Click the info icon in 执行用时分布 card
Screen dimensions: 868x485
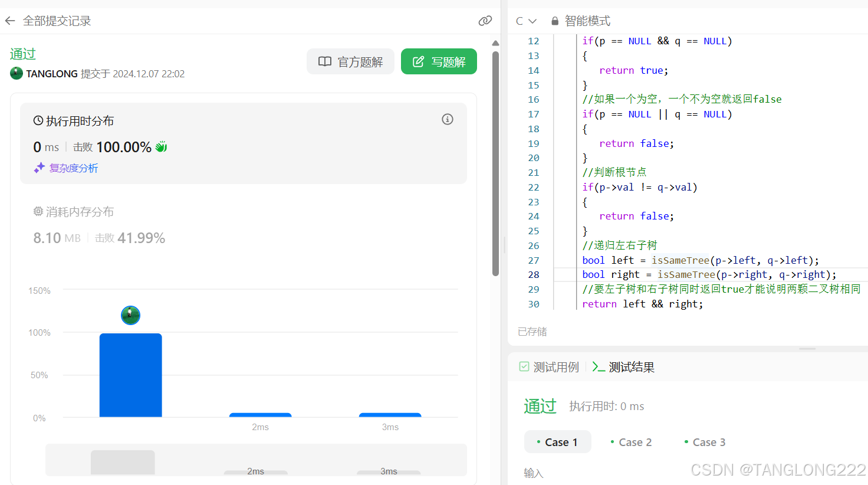(448, 119)
